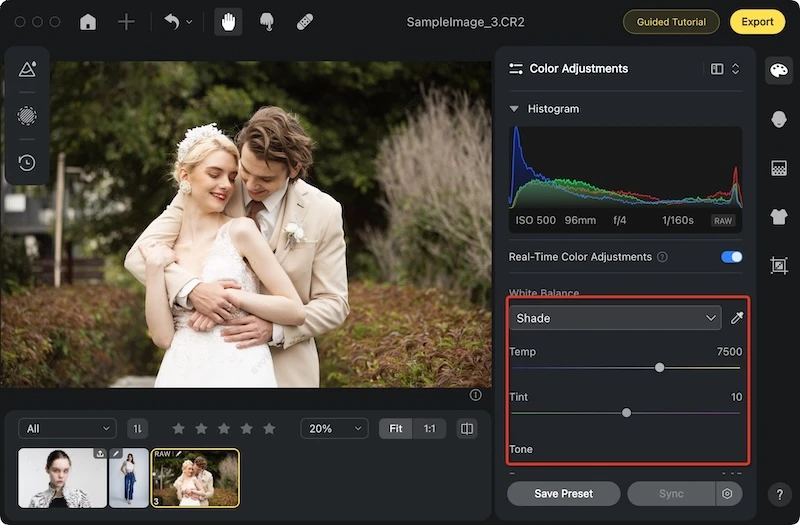Open the background checkerboard panel icon
Viewport: 800px width, 525px height.
[x=779, y=168]
